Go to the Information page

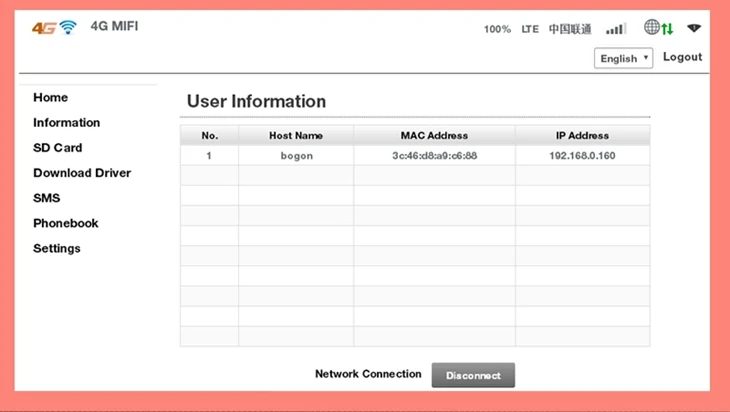pyautogui.click(x=67, y=123)
